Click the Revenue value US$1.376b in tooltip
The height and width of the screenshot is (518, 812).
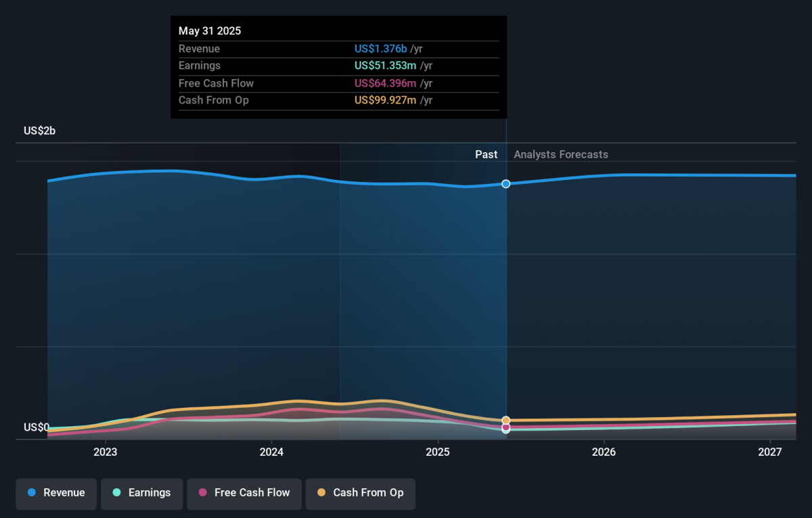pyautogui.click(x=381, y=49)
